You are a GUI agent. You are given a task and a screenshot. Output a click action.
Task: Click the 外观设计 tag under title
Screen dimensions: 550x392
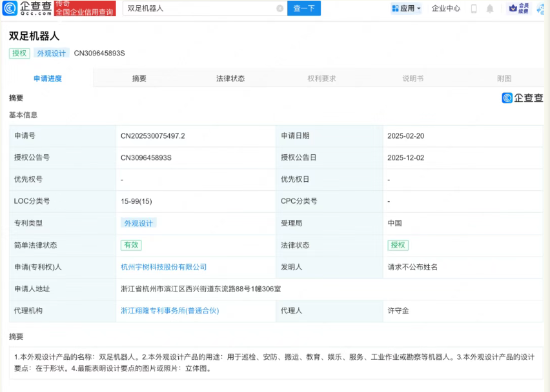pyautogui.click(x=52, y=54)
